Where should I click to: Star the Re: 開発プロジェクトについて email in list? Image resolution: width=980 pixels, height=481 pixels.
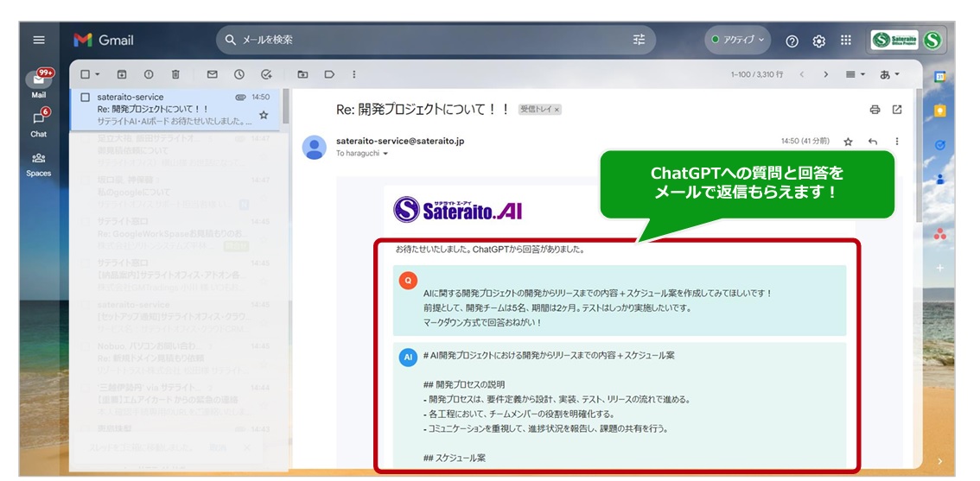(264, 115)
